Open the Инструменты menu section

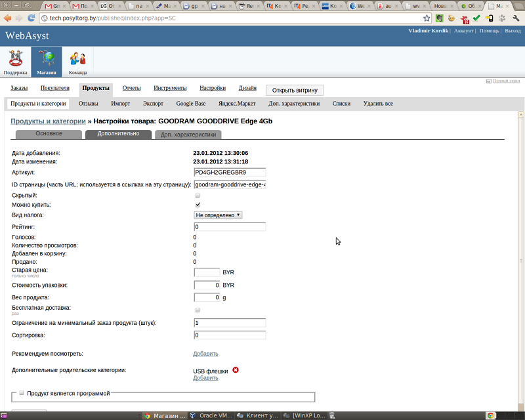pos(170,88)
